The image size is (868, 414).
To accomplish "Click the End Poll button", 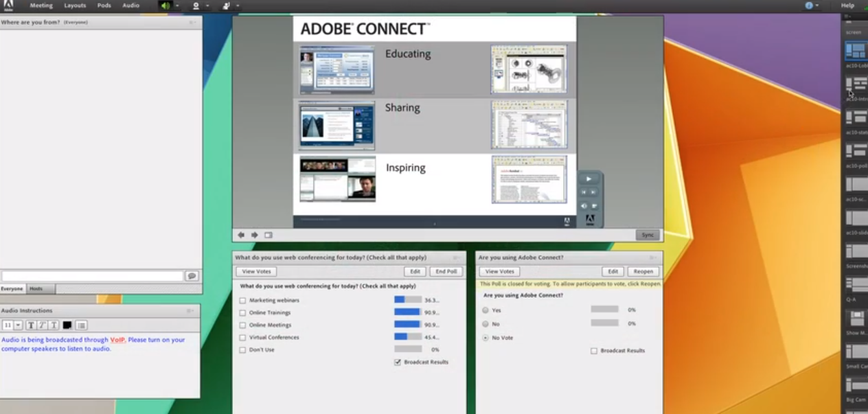I will point(446,271).
